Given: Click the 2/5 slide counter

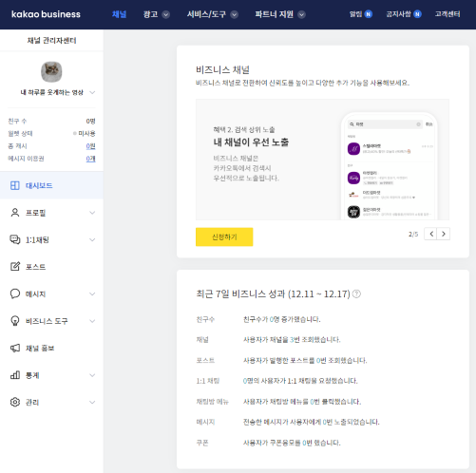Looking at the screenshot, I should point(413,234).
